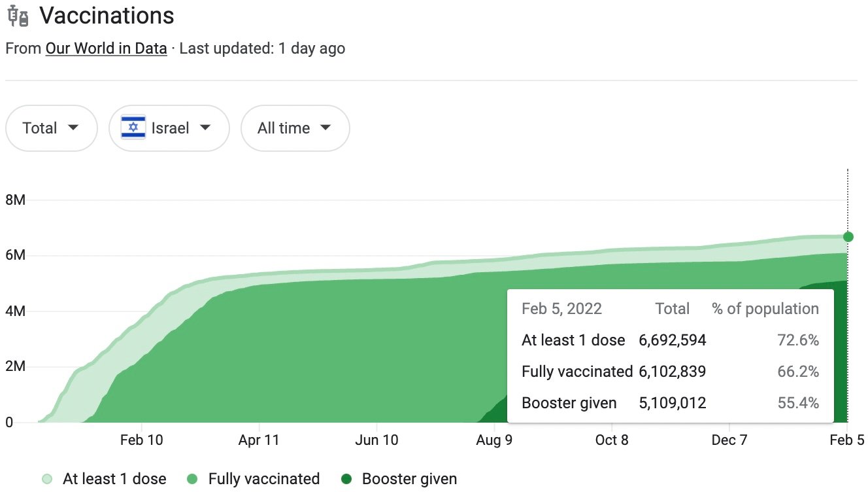Click the Total dropdown arrow
The width and height of the screenshot is (868, 492).
pyautogui.click(x=73, y=128)
